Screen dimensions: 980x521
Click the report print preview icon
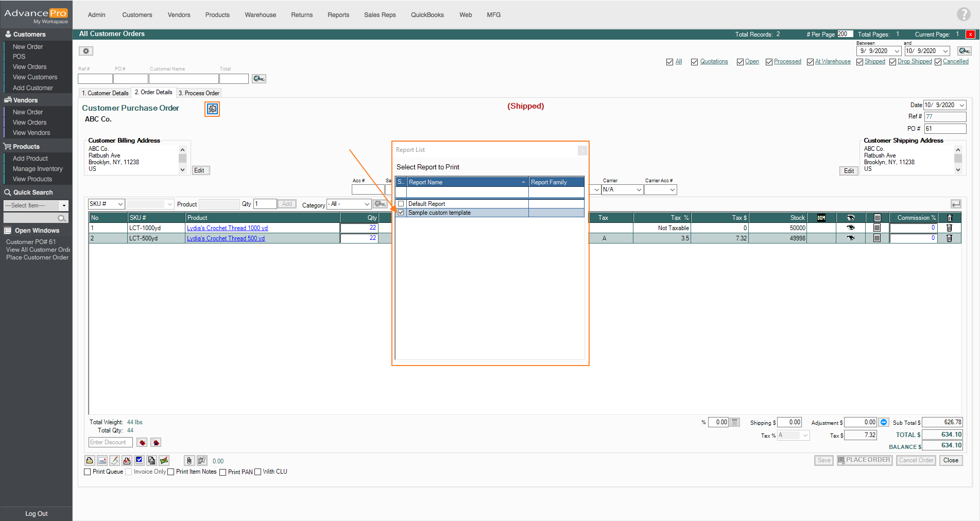pyautogui.click(x=212, y=109)
